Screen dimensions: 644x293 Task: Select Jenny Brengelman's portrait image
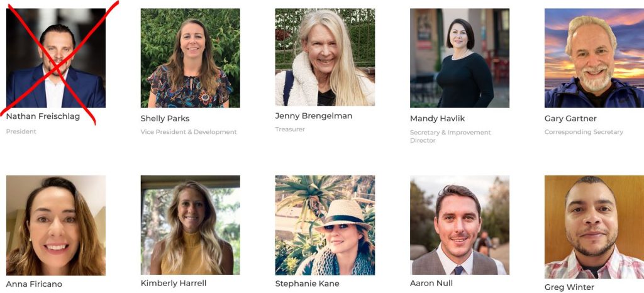click(325, 57)
